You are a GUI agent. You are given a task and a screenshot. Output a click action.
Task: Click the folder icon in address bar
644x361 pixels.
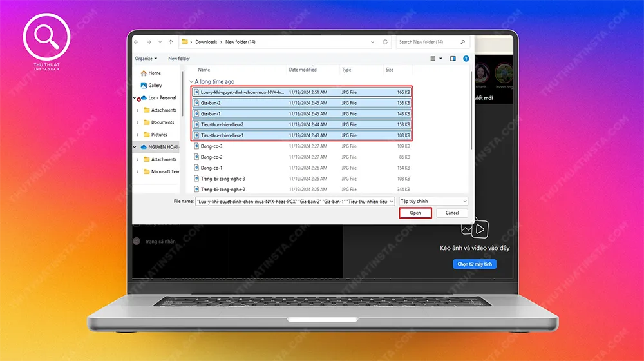click(x=185, y=41)
